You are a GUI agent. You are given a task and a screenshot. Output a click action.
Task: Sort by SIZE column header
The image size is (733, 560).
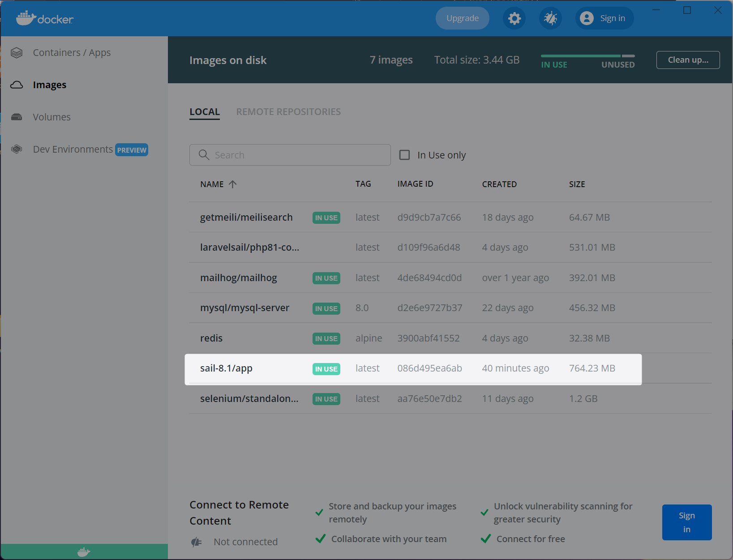(577, 184)
